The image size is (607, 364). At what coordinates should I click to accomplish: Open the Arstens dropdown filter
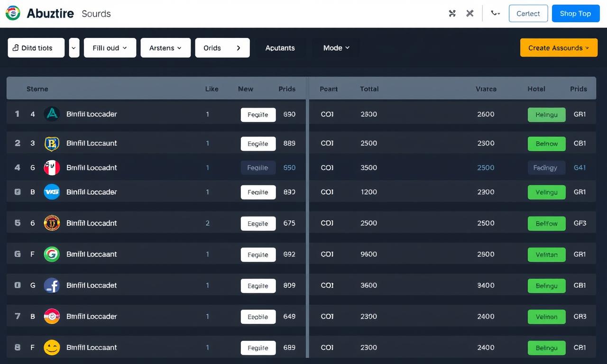point(166,48)
